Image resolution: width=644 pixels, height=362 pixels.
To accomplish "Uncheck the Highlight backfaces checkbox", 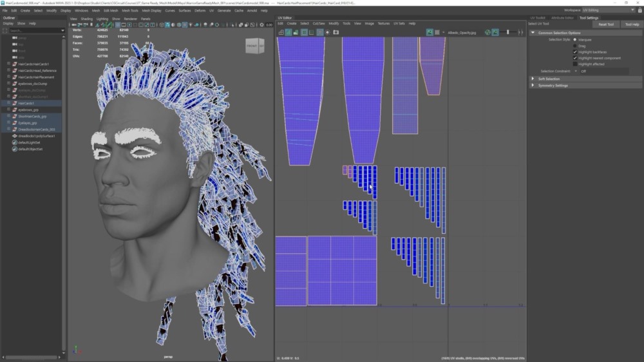I will 575,52.
